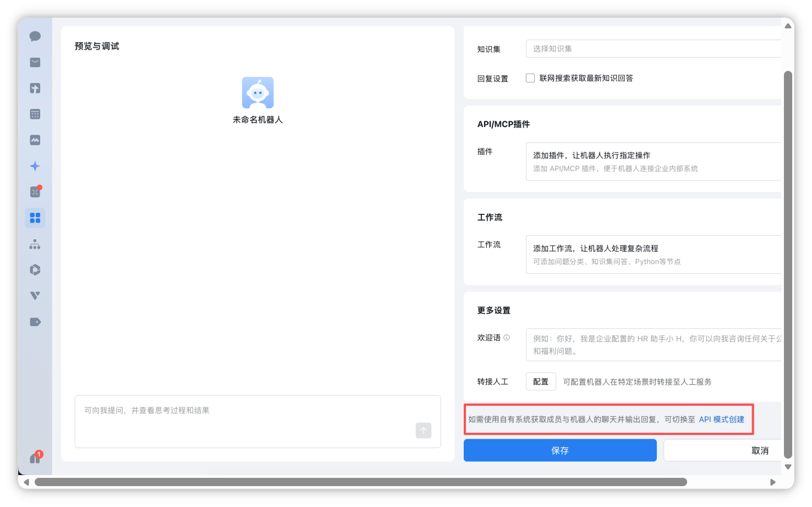
Task: Click the info icon beside 欢迎语
Action: [x=507, y=338]
